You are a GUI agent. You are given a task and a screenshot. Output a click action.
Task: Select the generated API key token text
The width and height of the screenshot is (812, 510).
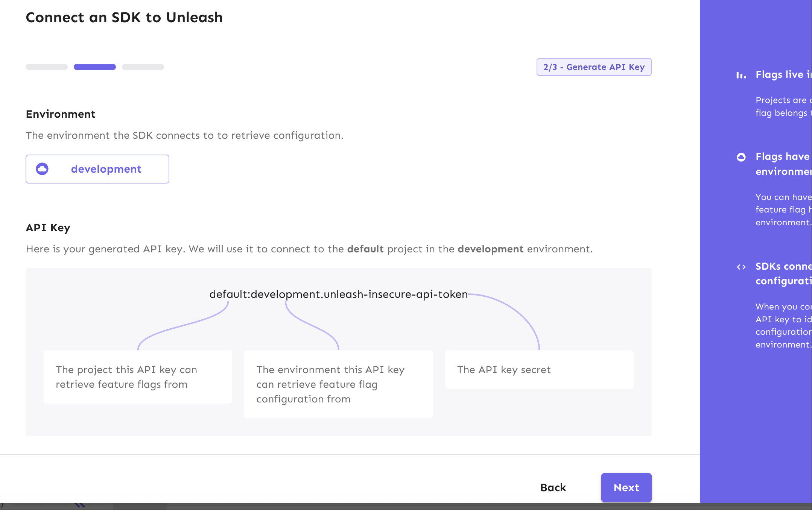click(339, 294)
